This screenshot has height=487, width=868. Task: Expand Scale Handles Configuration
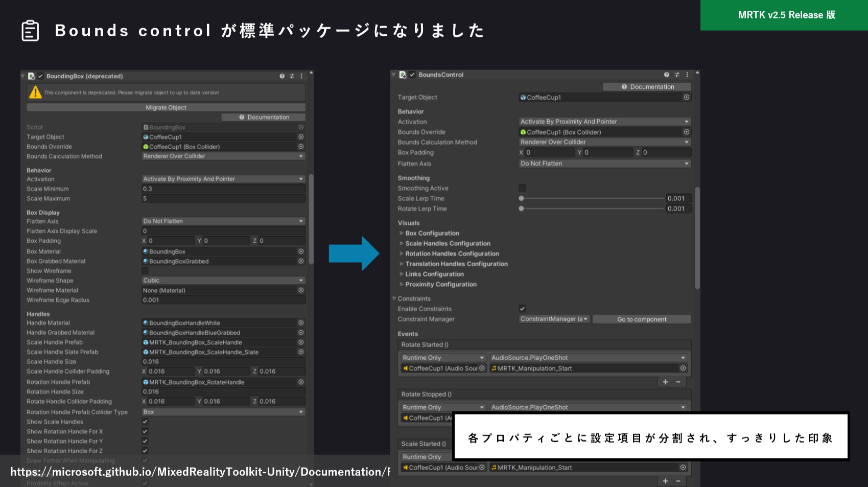402,243
